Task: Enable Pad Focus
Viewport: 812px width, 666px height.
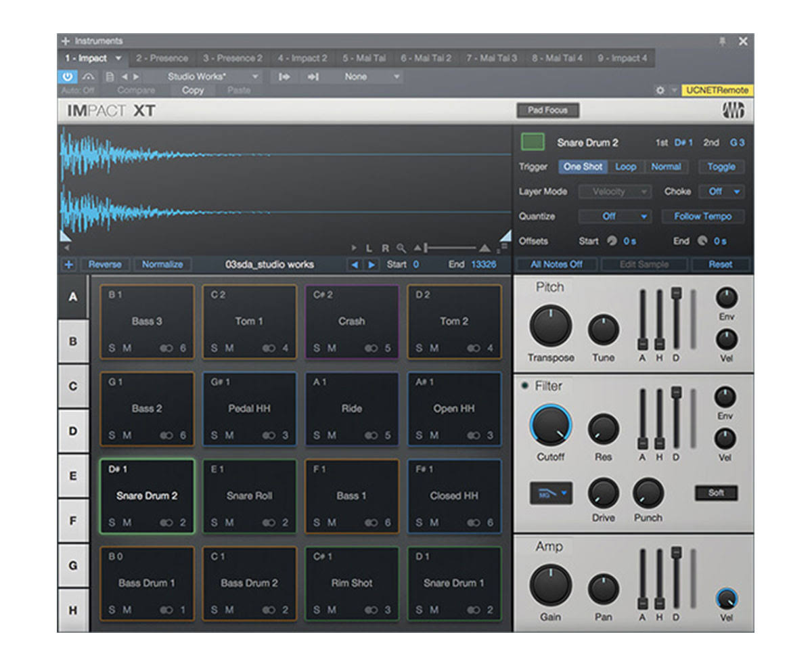Action: click(547, 110)
